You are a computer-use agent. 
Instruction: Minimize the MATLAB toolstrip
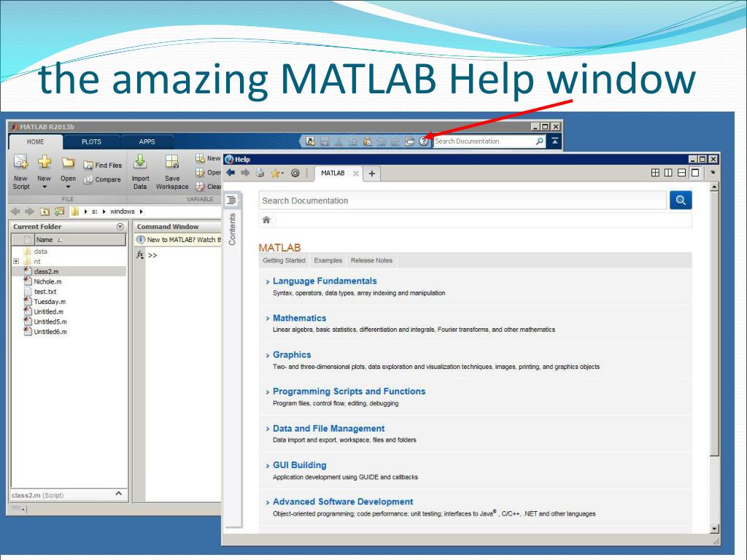pyautogui.click(x=555, y=141)
